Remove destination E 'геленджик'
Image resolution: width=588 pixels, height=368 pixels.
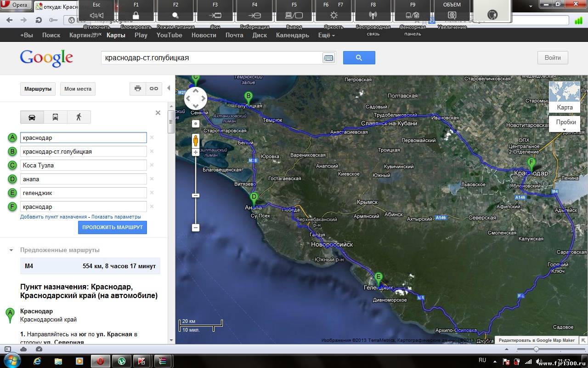pos(152,193)
